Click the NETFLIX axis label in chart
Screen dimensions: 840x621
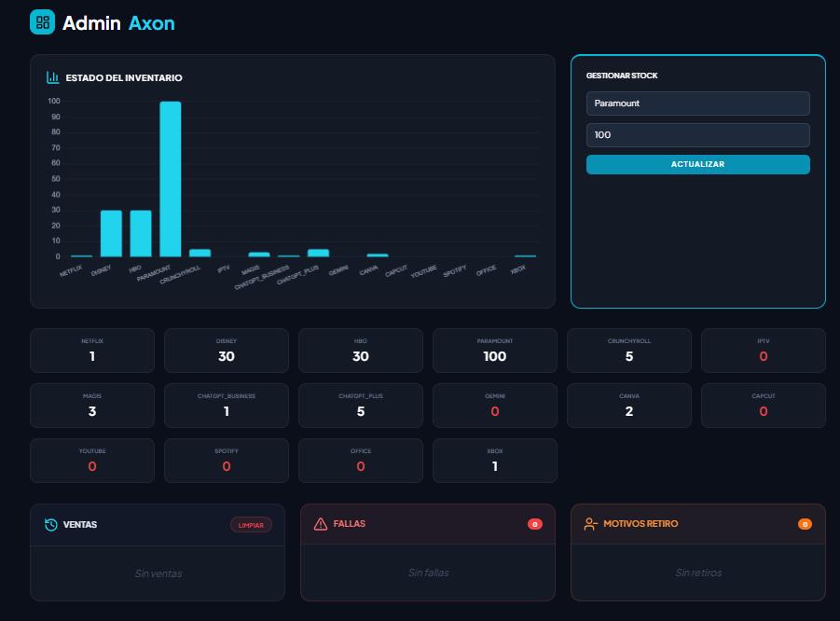(71, 270)
